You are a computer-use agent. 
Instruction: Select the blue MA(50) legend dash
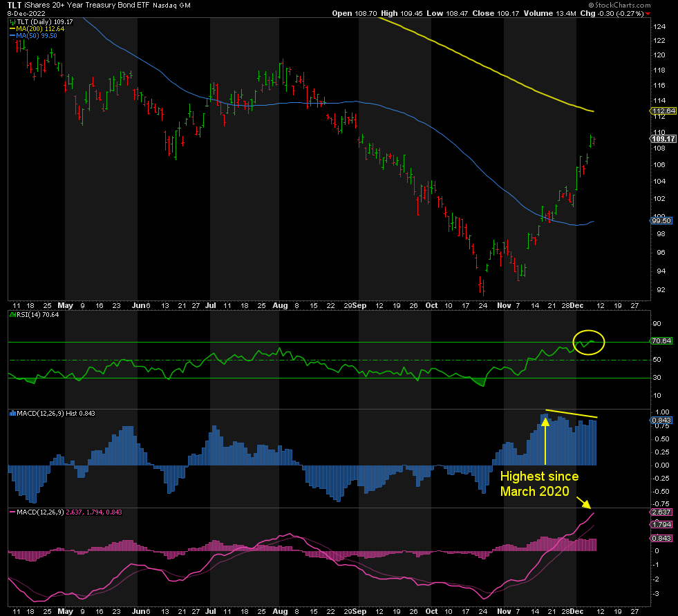point(12,36)
